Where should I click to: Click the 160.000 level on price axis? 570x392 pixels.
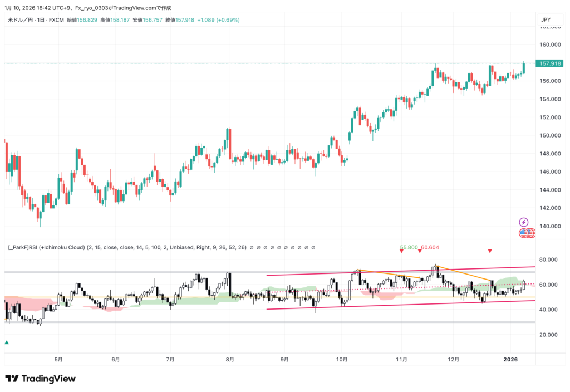click(548, 45)
